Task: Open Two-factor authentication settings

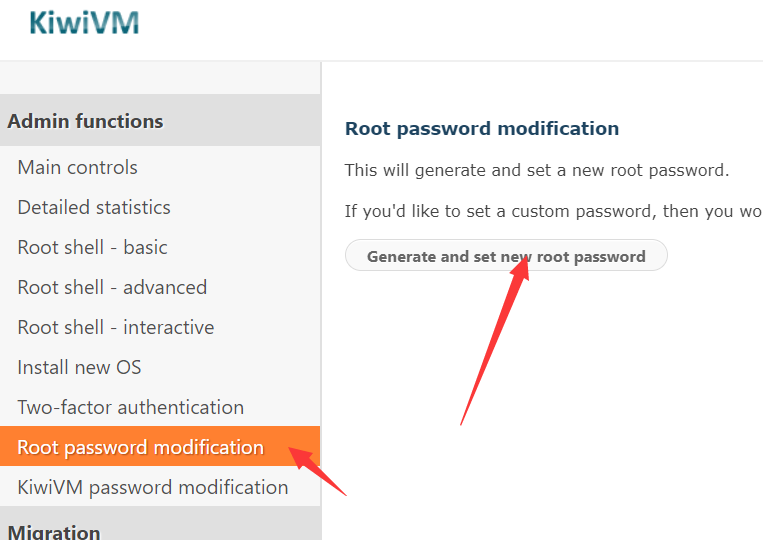Action: [131, 407]
